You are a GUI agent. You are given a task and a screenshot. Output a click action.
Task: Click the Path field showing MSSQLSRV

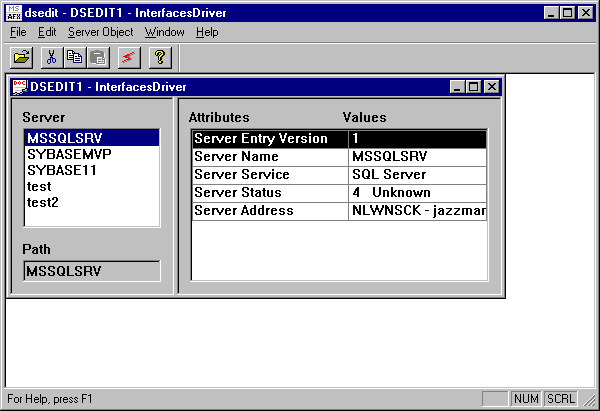click(92, 271)
